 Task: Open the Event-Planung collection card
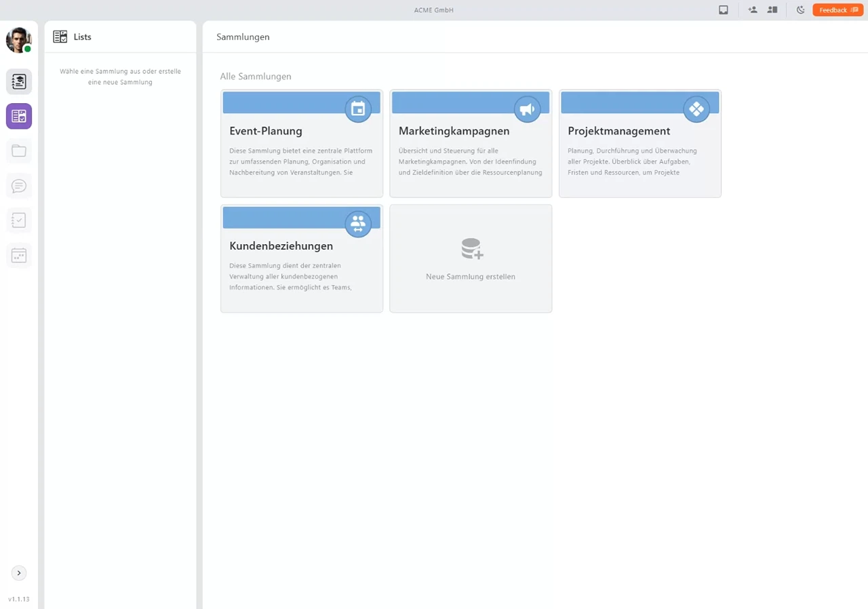point(301,144)
